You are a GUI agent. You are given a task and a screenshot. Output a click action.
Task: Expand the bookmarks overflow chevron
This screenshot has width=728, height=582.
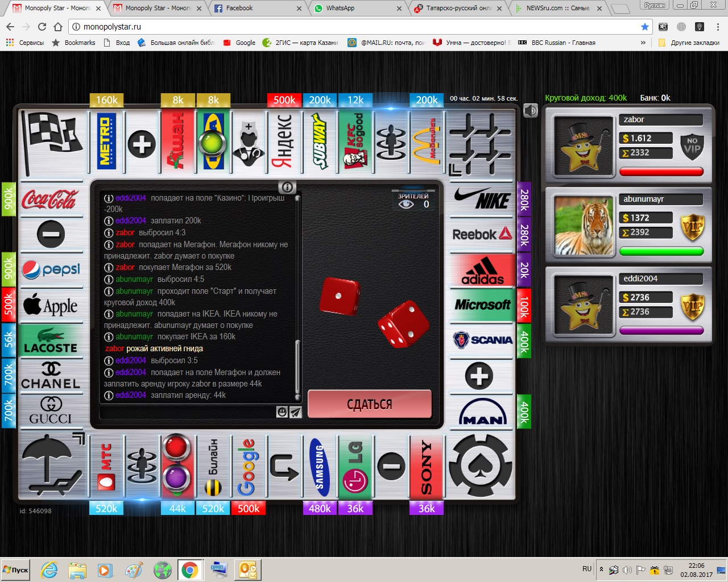tap(643, 43)
